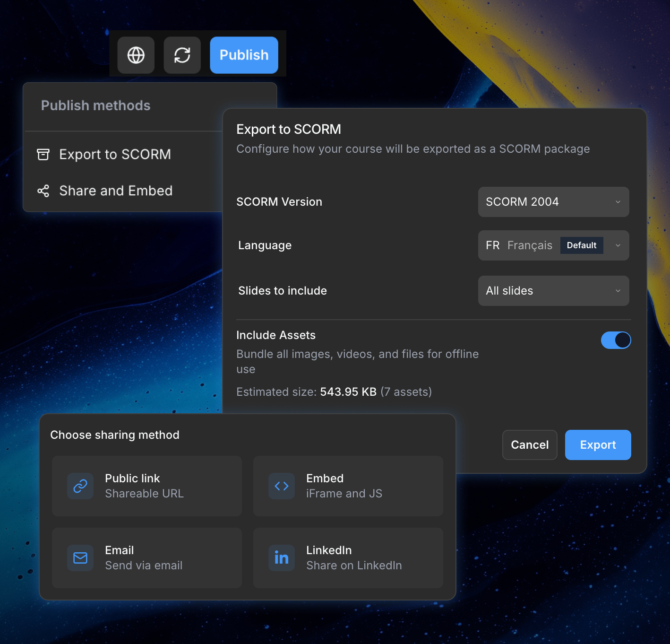
Task: Click the code brackets Embed icon
Action: click(x=282, y=486)
